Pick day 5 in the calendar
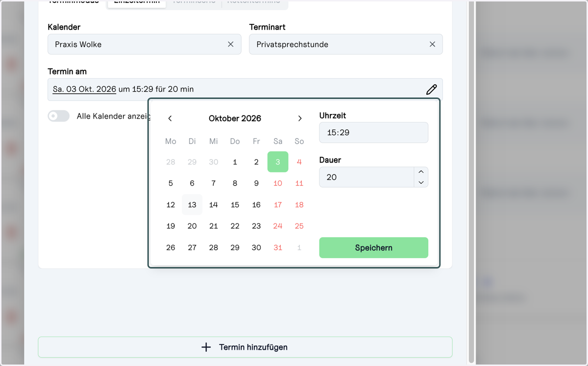The width and height of the screenshot is (588, 366). point(171,183)
